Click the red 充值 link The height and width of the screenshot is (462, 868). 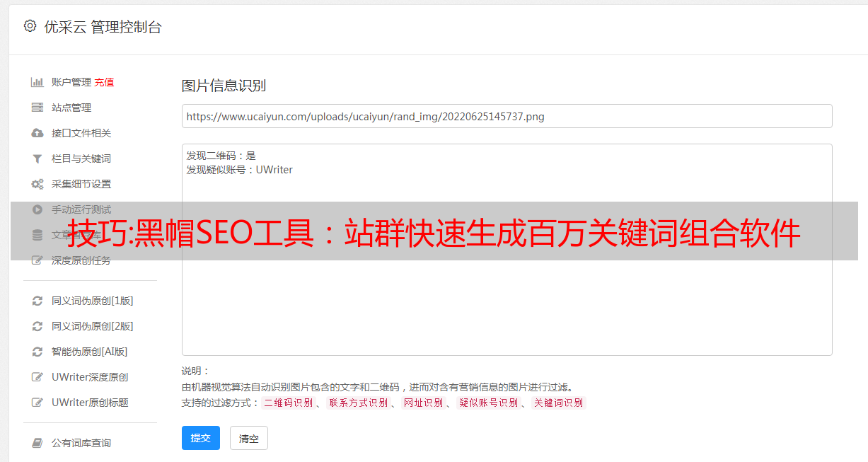coord(104,82)
